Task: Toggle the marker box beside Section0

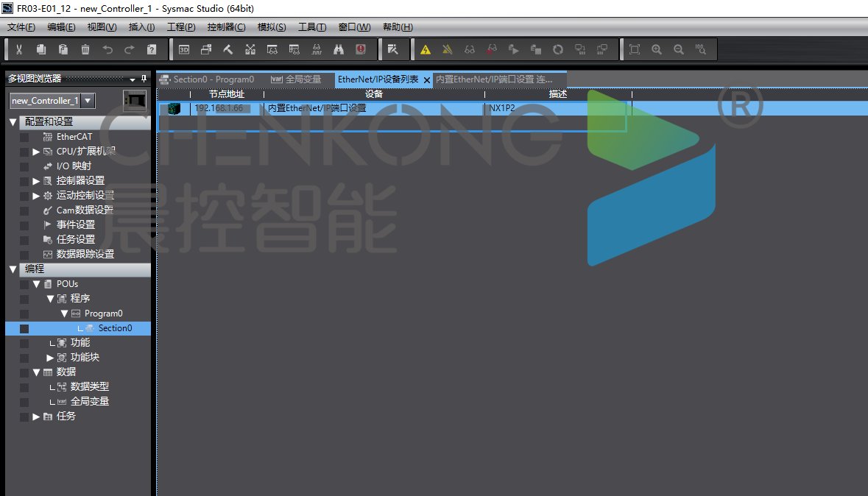Action: point(24,328)
